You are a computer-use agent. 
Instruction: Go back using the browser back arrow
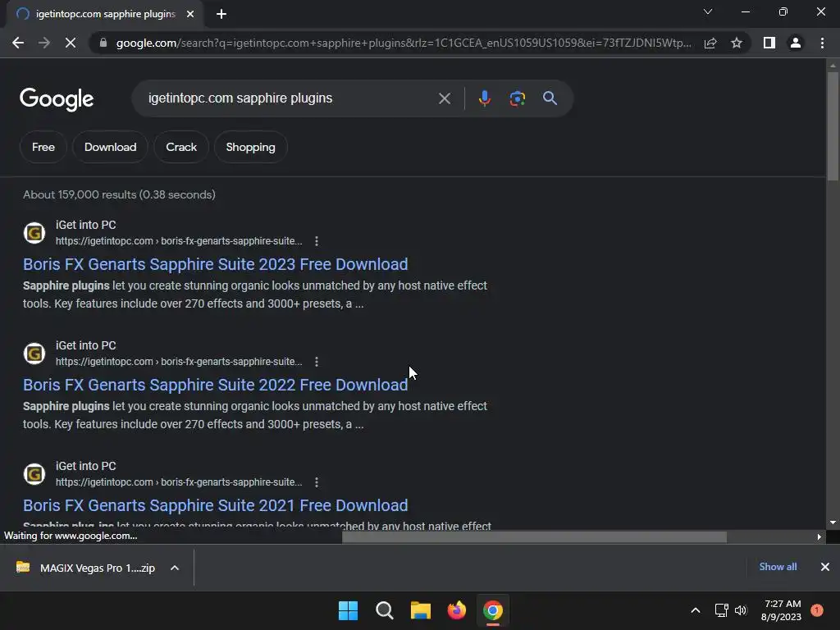[x=18, y=43]
